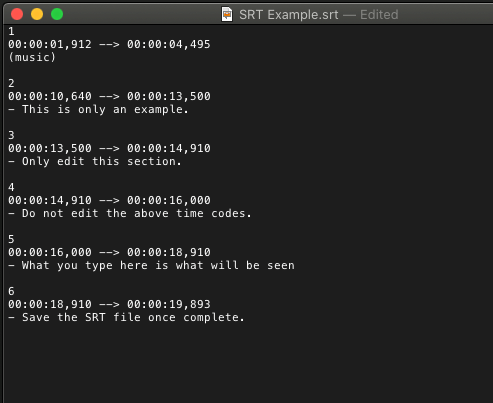This screenshot has height=403, width=493.
Task: Click the timecode line '00:00:01,912 --> 00:00:04,495'
Action: point(109,44)
